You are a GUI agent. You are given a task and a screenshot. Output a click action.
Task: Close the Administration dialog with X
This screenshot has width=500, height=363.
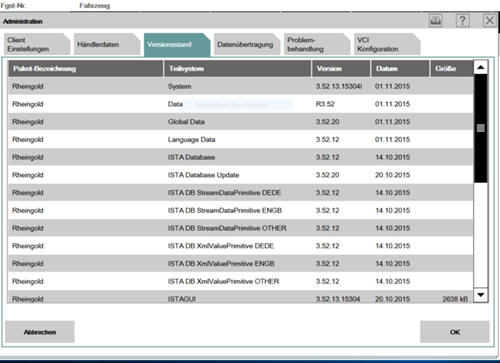coord(490,21)
